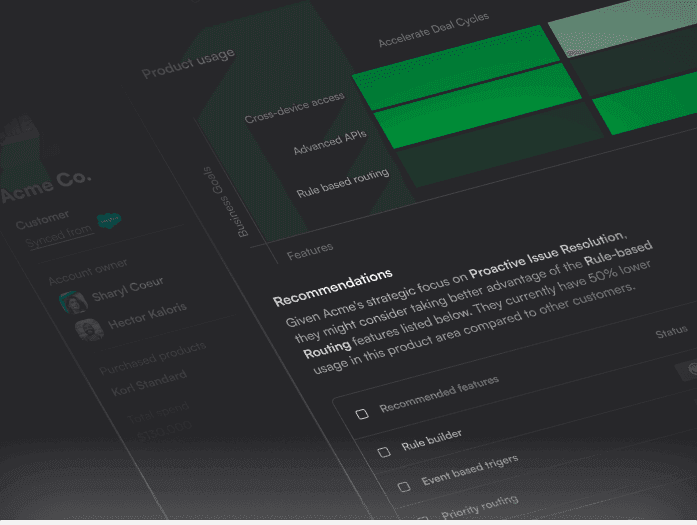This screenshot has height=525, width=697.
Task: Click the Salesforce cloud icon
Action: coord(108,222)
